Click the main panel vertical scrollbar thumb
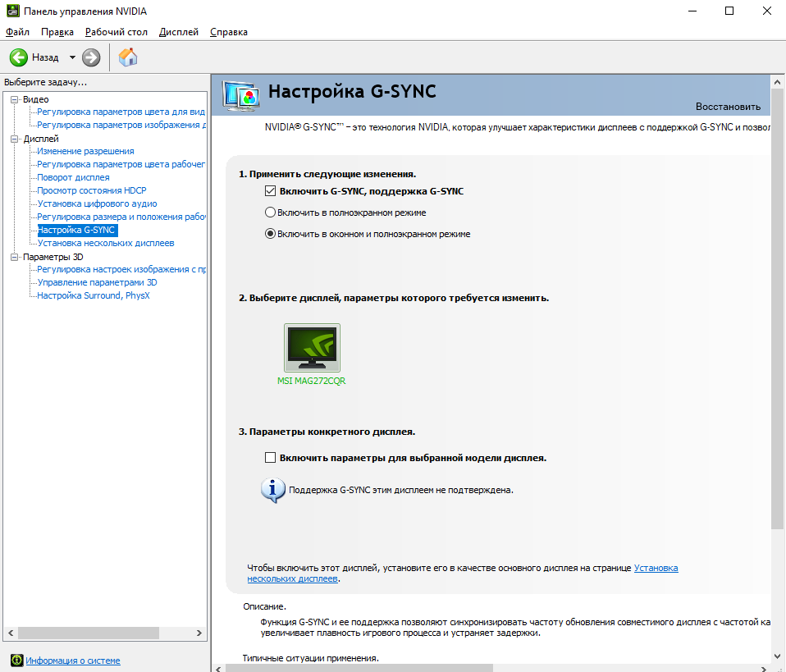Viewport: 786px width, 672px height. pyautogui.click(x=777, y=309)
